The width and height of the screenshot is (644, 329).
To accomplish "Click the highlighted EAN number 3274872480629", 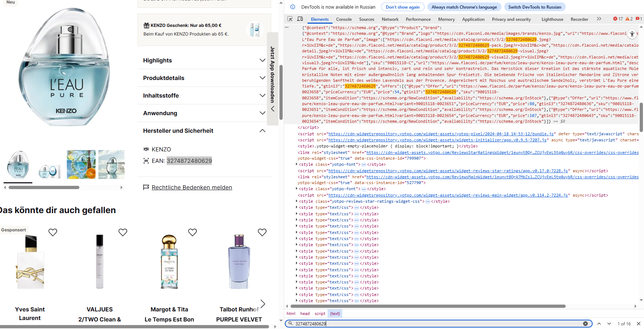I will click(189, 161).
